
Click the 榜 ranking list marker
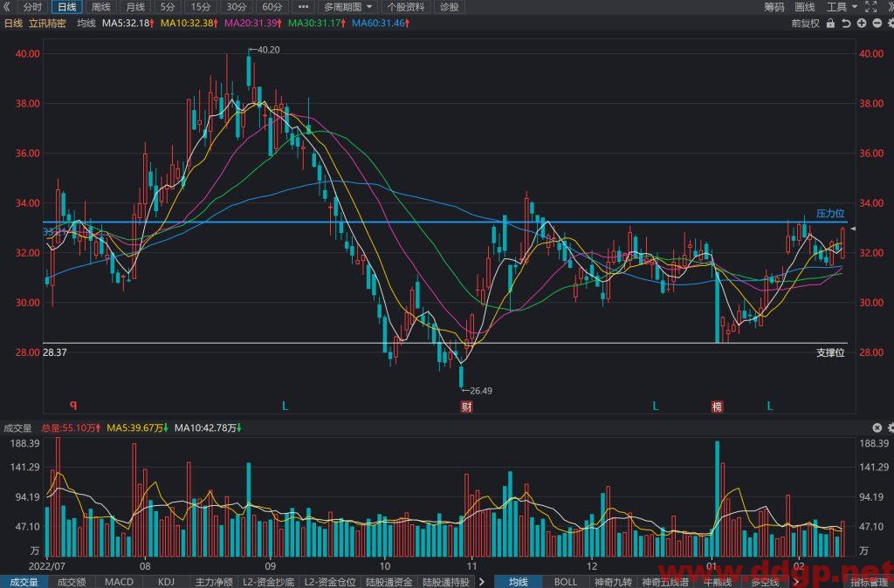click(x=717, y=407)
